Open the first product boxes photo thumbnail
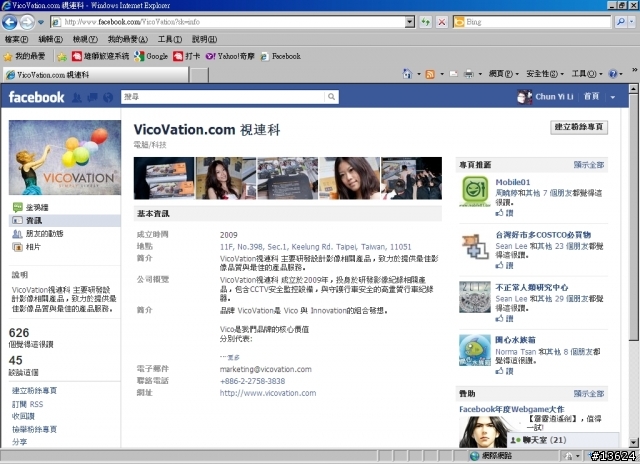The width and height of the screenshot is (640, 464). 164,178
